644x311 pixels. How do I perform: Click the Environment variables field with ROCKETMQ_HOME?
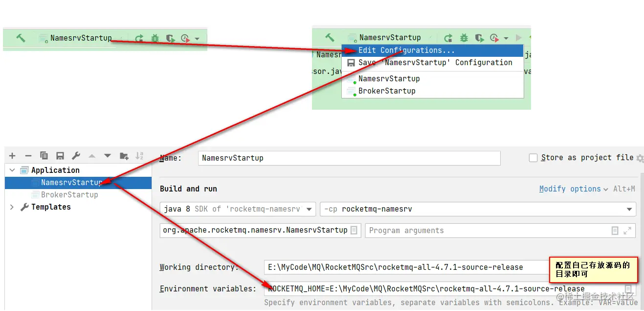450,289
